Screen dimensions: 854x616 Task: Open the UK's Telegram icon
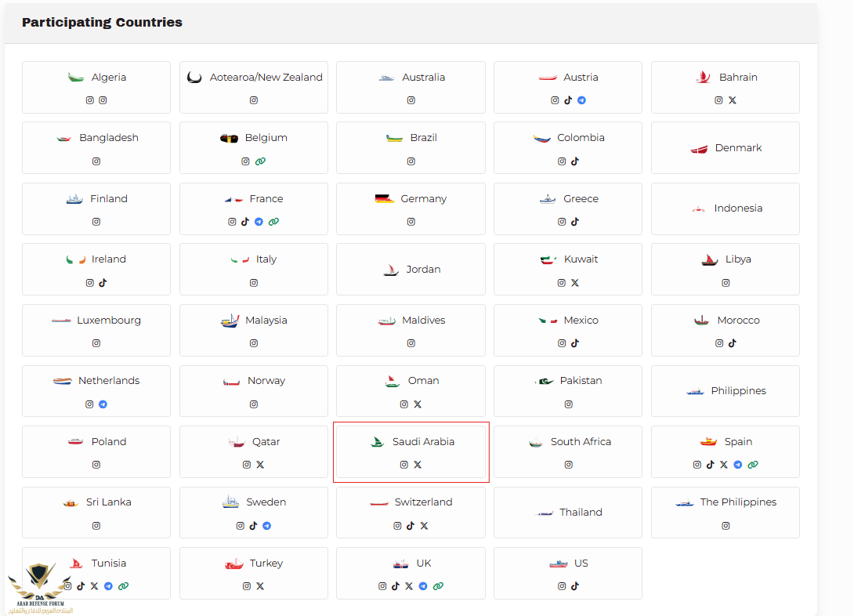click(x=423, y=586)
